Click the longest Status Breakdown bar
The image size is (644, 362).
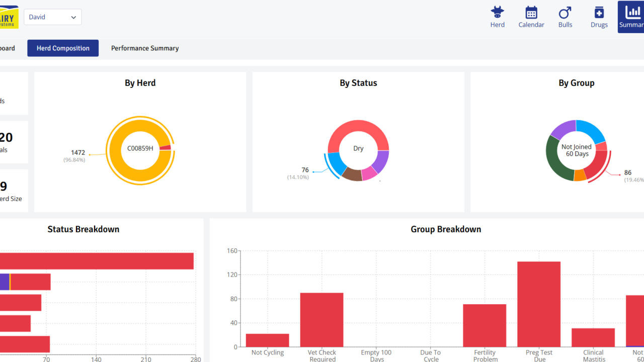[96, 261]
